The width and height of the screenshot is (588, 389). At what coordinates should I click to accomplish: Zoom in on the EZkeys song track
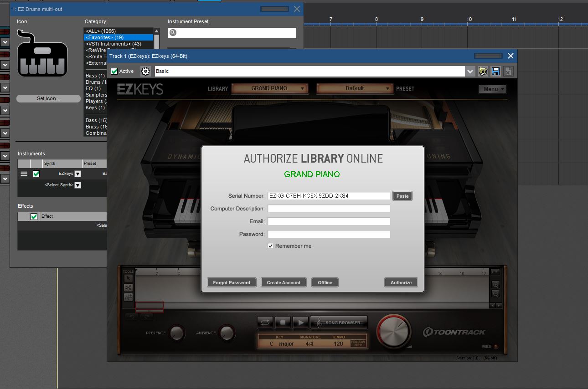[x=495, y=285]
